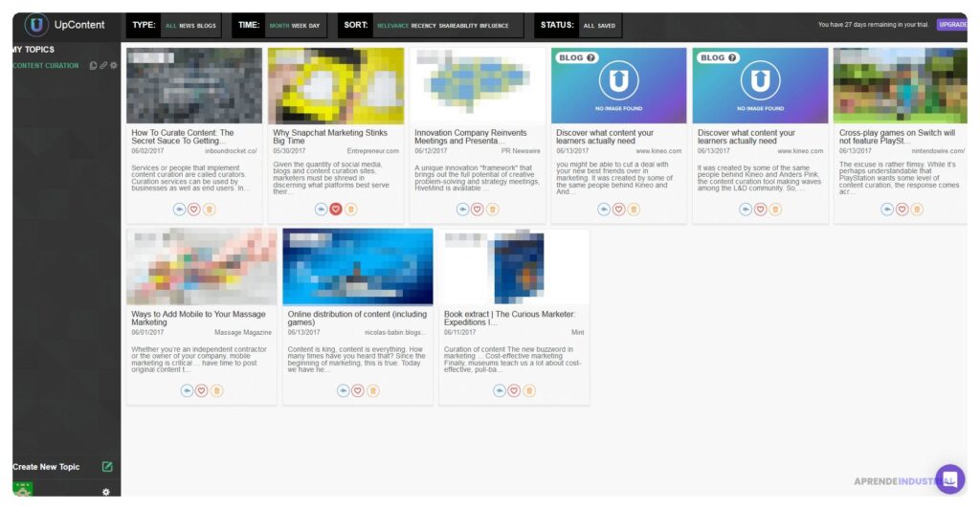The height and width of the screenshot is (509, 980).
Task: Click the MY TOPICS heading
Action: coord(33,50)
